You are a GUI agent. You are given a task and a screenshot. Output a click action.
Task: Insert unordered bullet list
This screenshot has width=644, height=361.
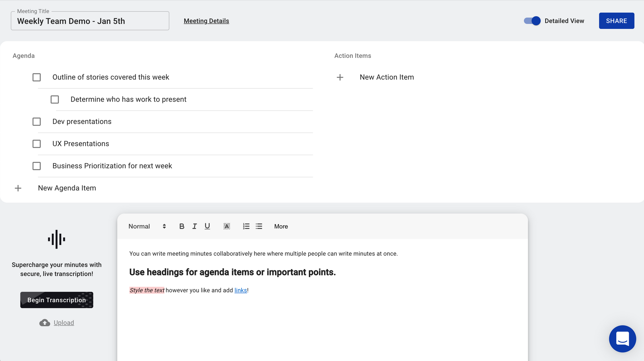pyautogui.click(x=259, y=226)
